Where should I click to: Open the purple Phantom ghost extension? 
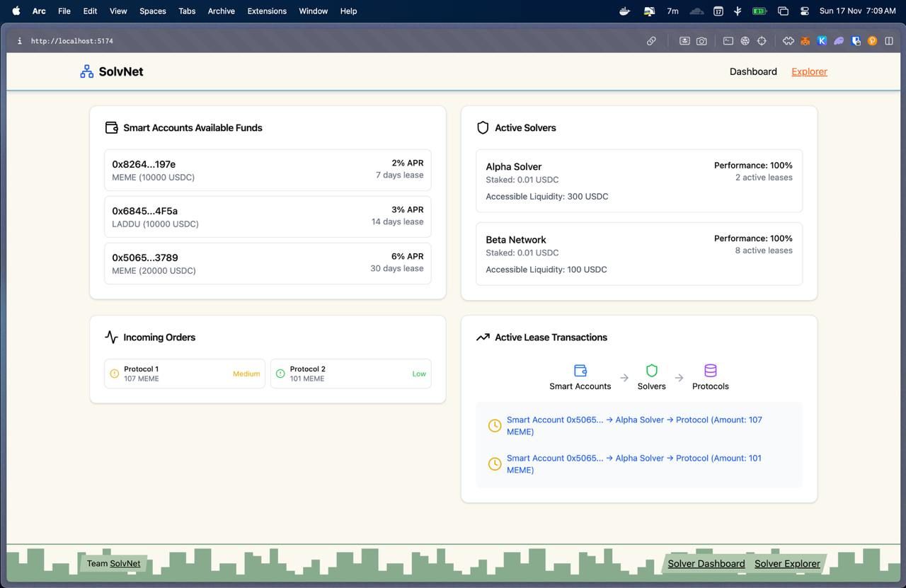tap(839, 41)
